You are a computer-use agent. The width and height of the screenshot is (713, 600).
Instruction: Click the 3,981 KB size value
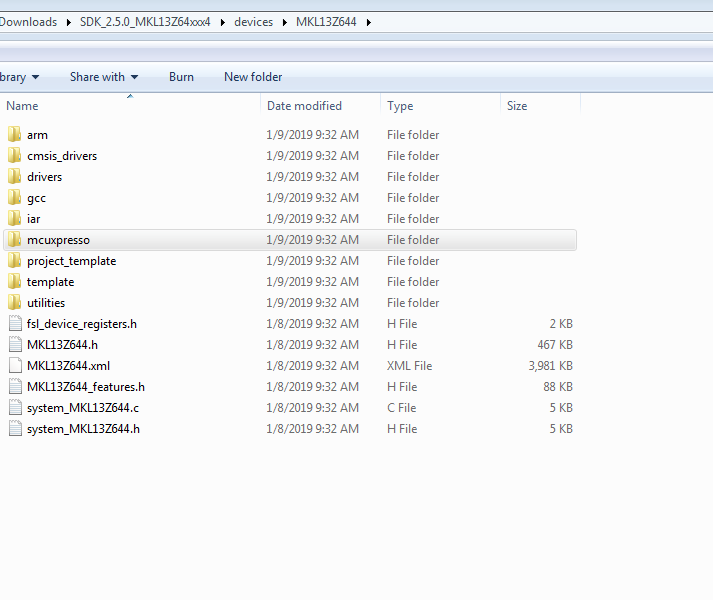click(550, 366)
